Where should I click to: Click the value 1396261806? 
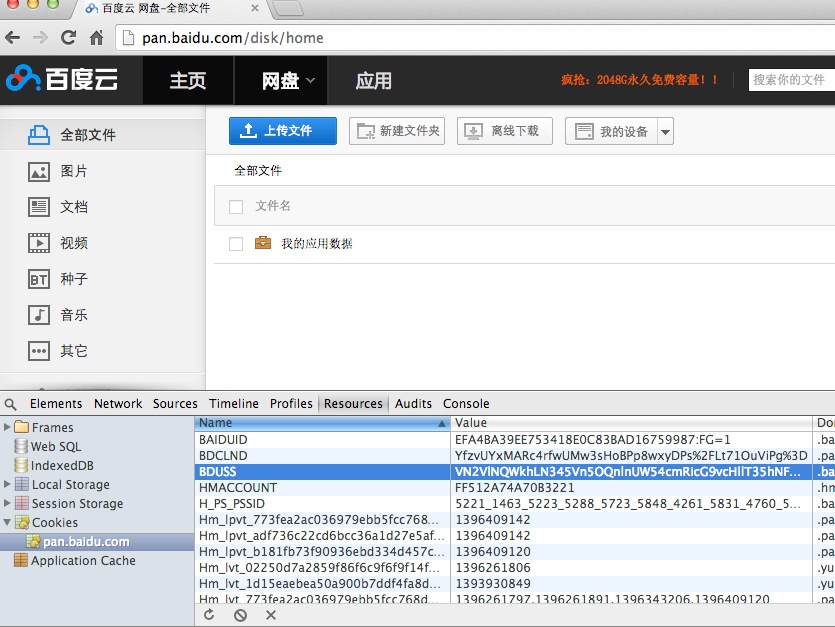pyautogui.click(x=493, y=567)
